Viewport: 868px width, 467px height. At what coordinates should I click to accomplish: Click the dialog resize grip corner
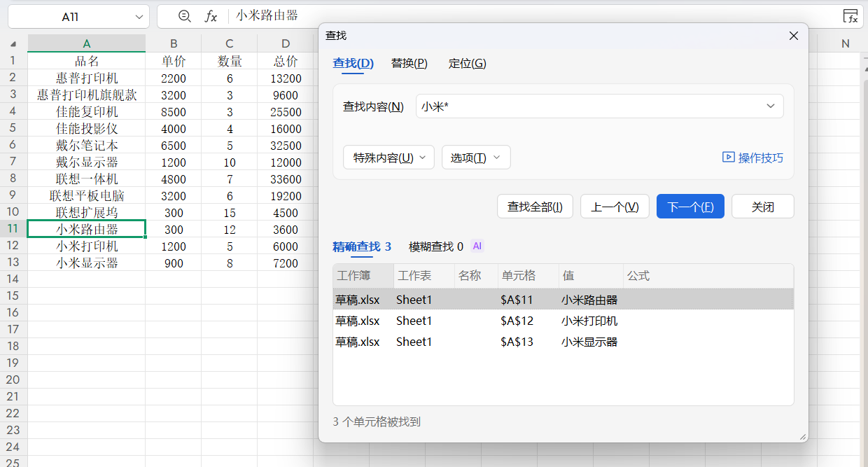[802, 436]
